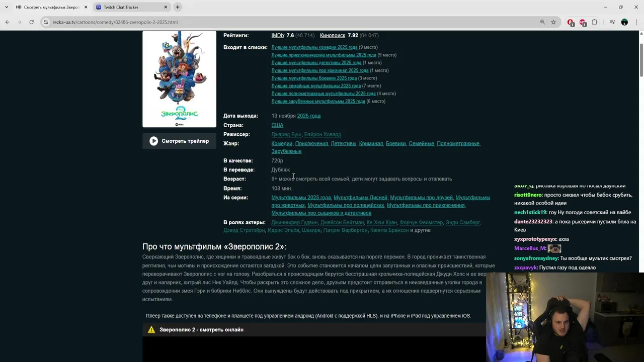Select the Боевики genre link
The image size is (644, 362).
tap(395, 144)
